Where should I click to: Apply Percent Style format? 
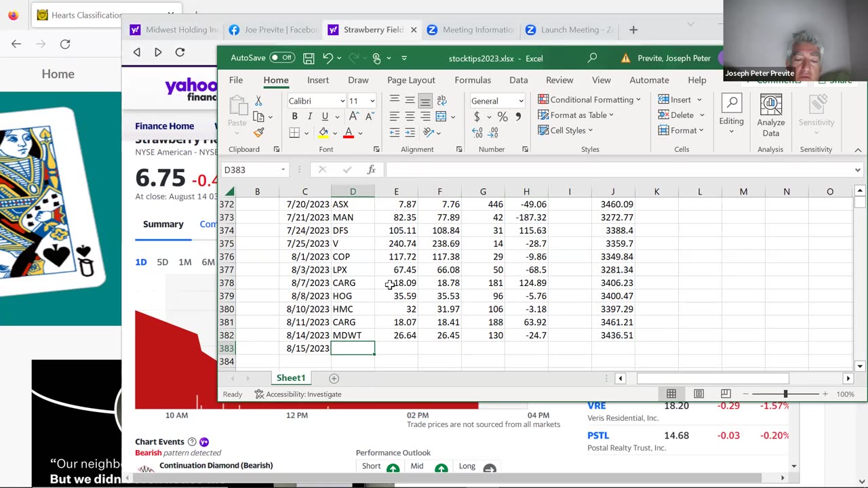click(x=502, y=117)
